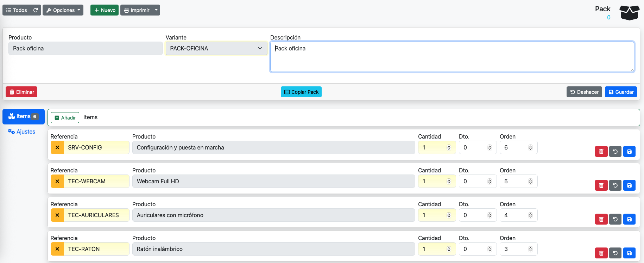Image resolution: width=644 pixels, height=263 pixels.
Task: Clear the TEC-WEBCAM reference with X
Action: pos(57,181)
